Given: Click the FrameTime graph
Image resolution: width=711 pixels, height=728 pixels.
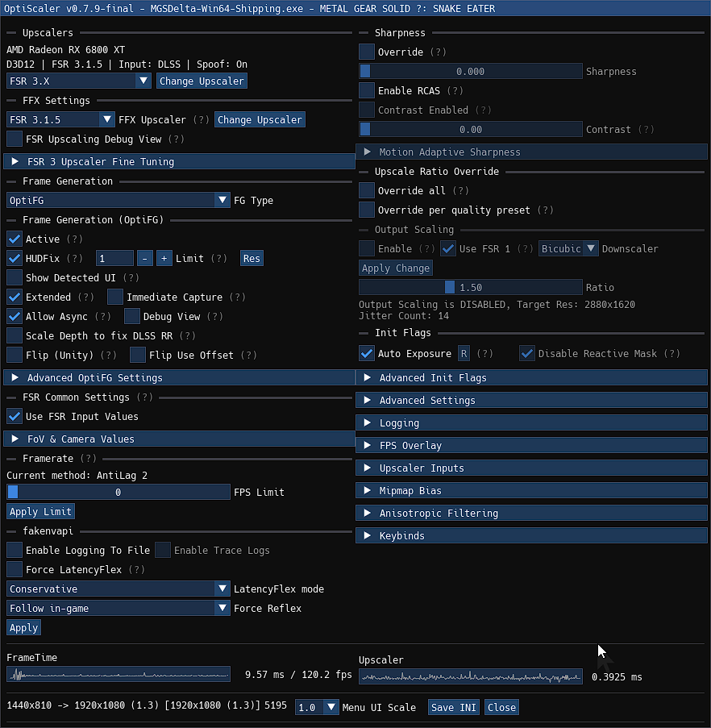Looking at the screenshot, I should point(118,674).
